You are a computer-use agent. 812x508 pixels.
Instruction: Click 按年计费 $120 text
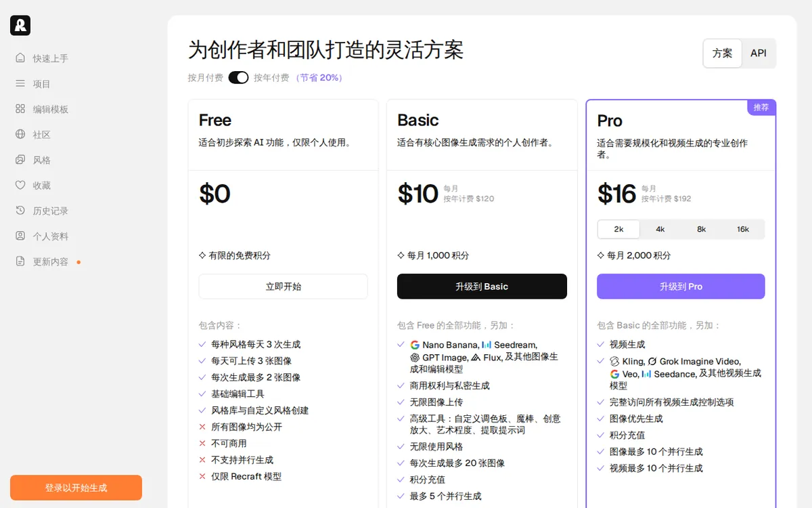point(469,199)
